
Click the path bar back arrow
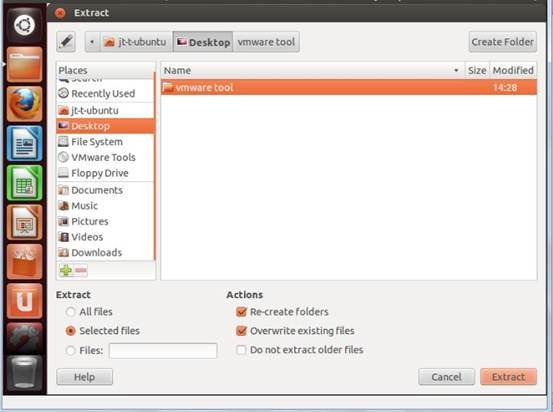point(92,42)
